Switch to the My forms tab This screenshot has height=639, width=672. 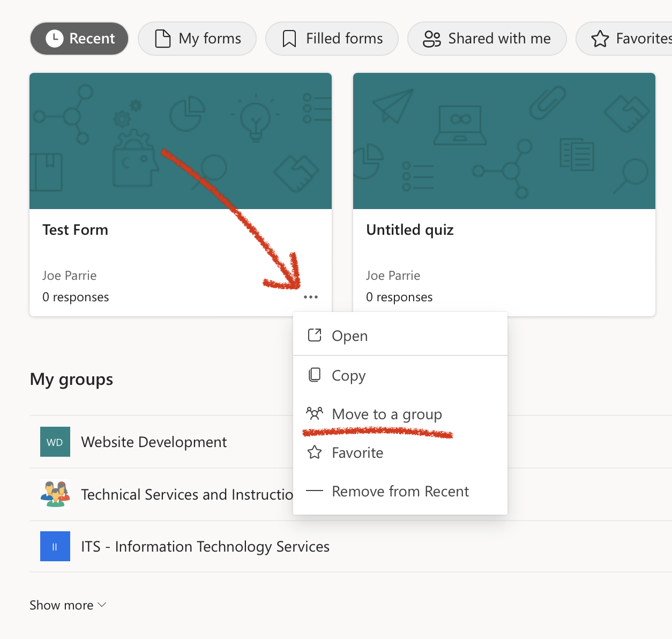click(197, 39)
